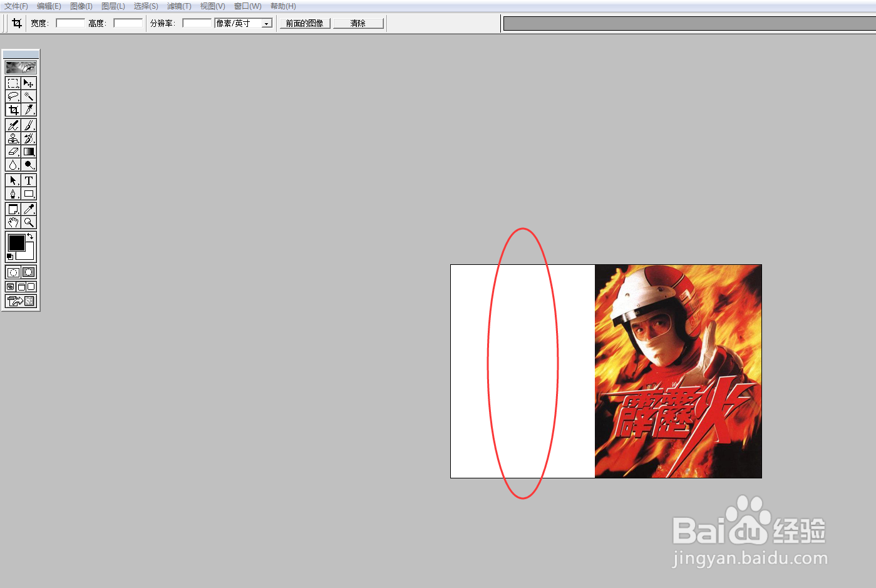Click the 分辨率 resolution input field
The width and height of the screenshot is (876, 588).
click(x=197, y=23)
